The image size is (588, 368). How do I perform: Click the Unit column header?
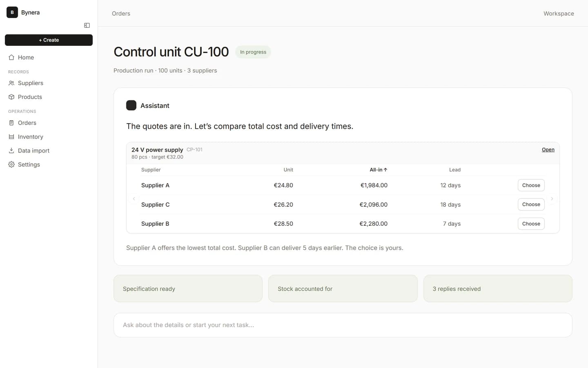(288, 170)
